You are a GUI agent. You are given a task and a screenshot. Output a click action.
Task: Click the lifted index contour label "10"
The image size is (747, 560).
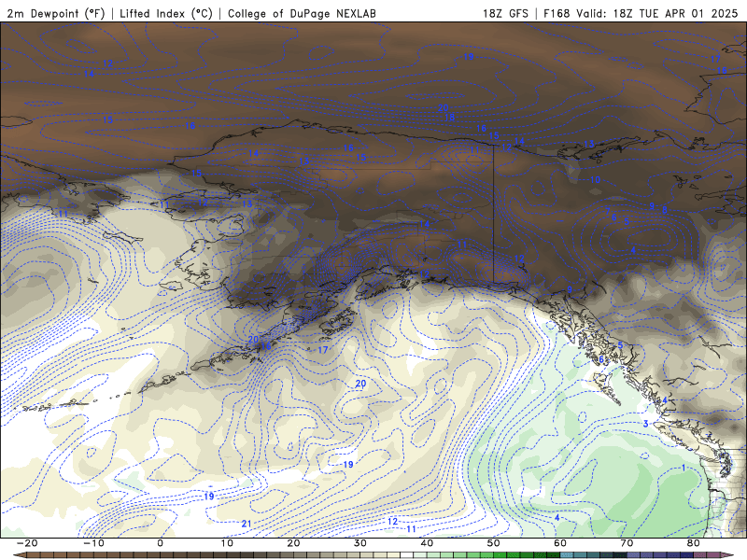[595, 179]
